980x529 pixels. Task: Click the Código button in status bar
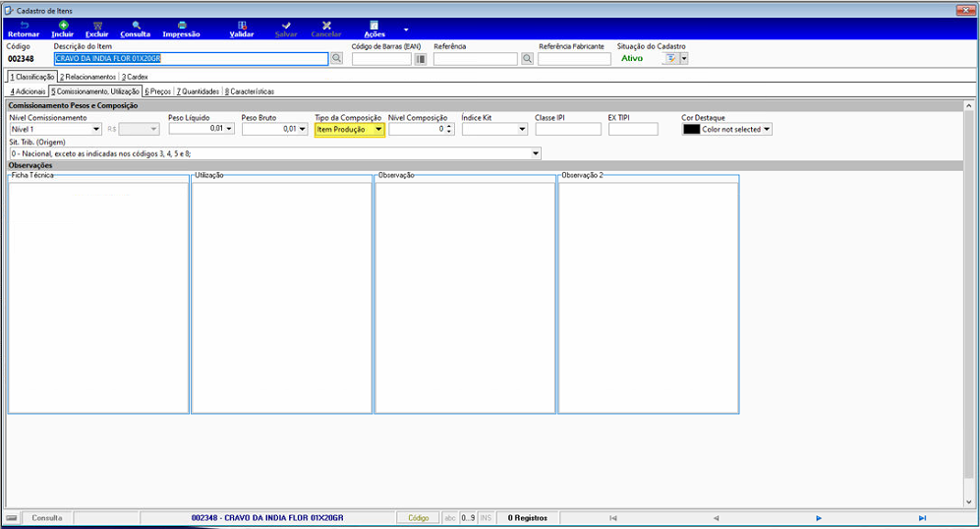point(419,518)
